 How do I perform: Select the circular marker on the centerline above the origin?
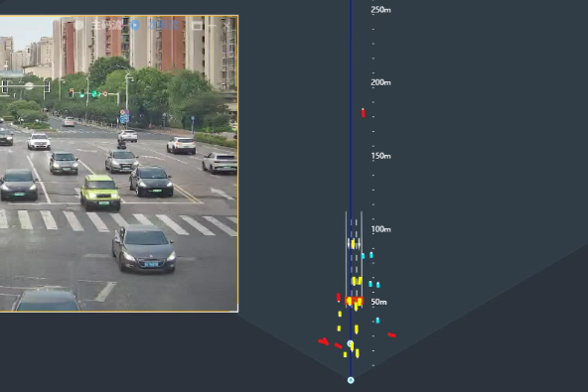[351, 343]
